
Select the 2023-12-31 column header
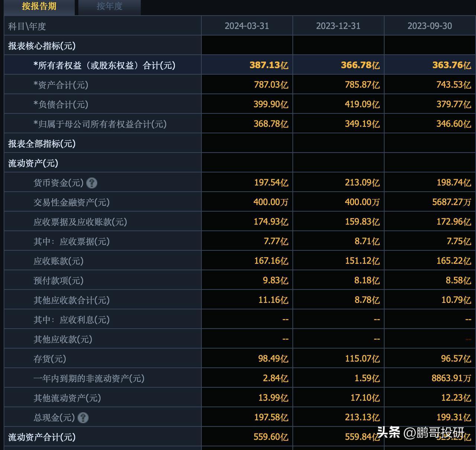(338, 26)
